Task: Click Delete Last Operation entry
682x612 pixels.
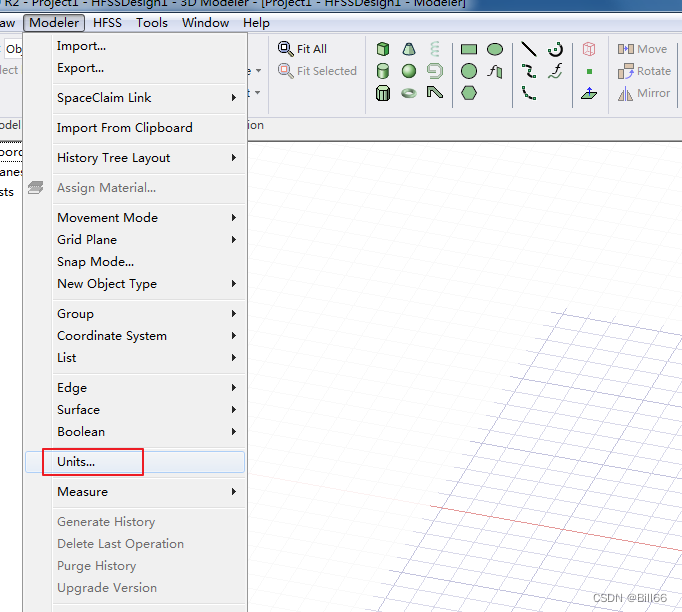Action: [x=135, y=544]
